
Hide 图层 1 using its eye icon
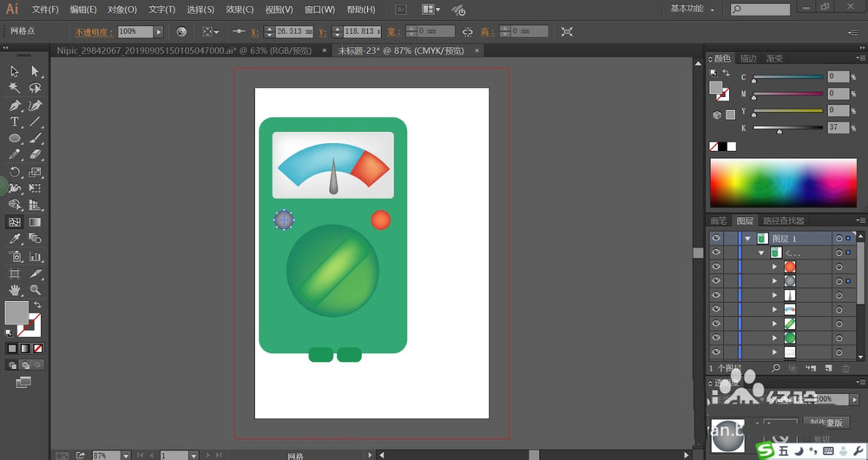pos(716,239)
